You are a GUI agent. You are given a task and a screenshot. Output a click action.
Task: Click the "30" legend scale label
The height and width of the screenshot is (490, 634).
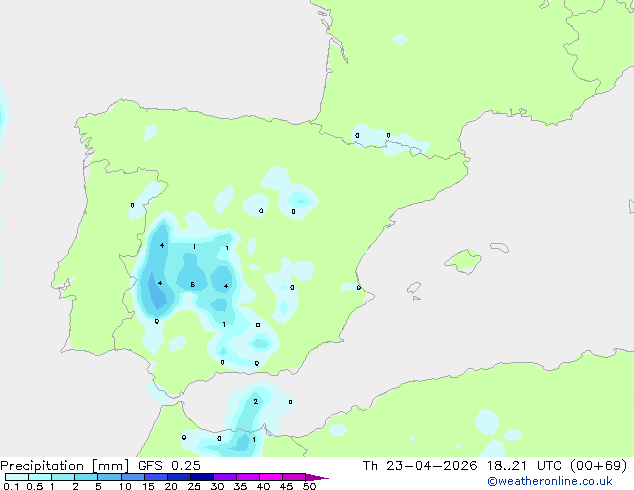217,486
